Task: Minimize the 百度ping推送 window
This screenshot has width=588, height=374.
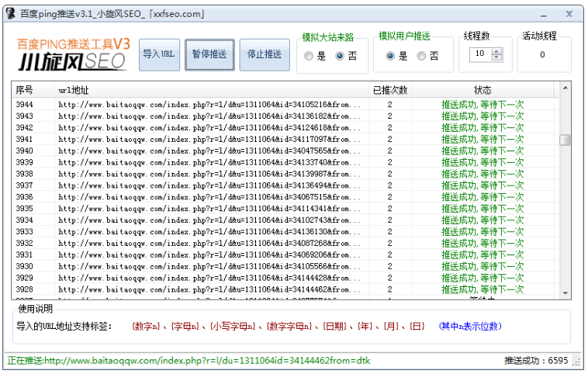Action: point(544,15)
